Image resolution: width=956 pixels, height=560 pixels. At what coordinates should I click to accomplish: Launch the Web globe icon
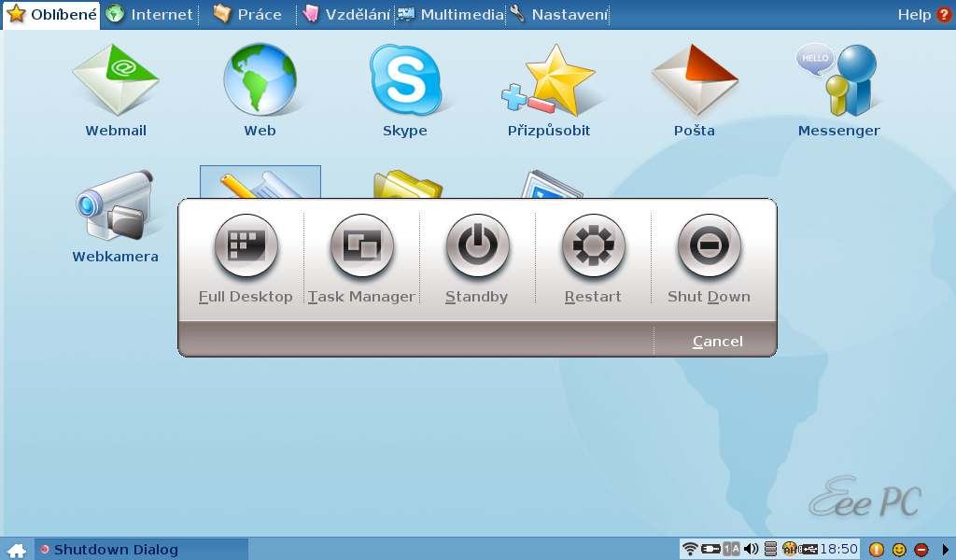coord(260,79)
